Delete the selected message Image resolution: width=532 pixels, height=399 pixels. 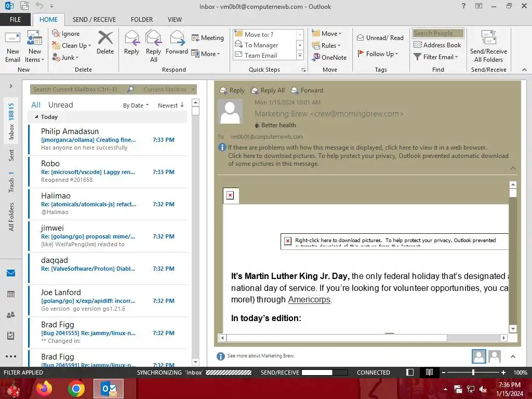pos(105,43)
